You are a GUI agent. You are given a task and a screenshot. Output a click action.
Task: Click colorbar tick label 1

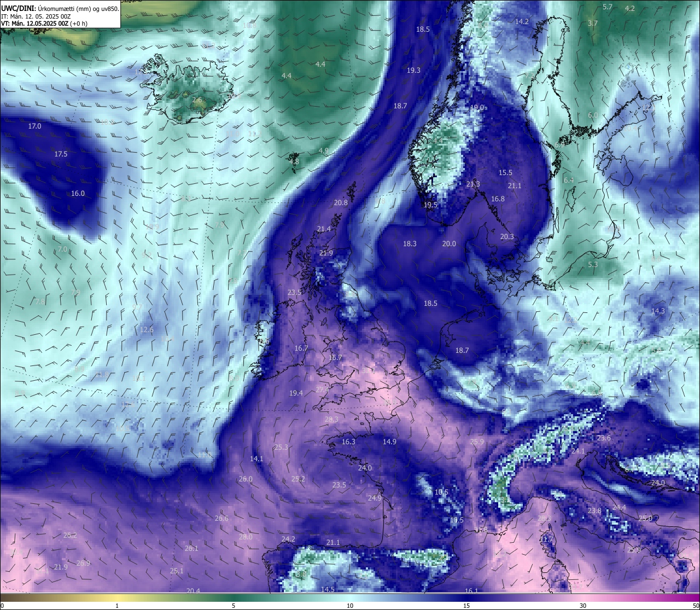pos(117,606)
